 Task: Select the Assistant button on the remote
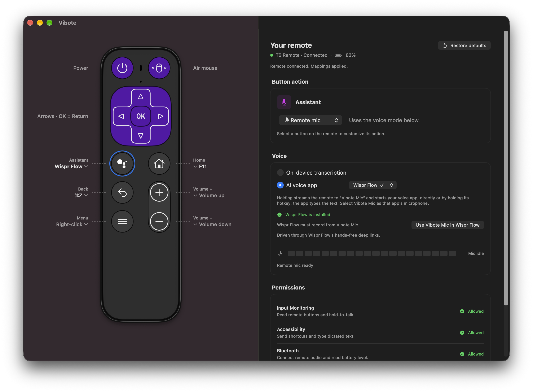click(122, 164)
